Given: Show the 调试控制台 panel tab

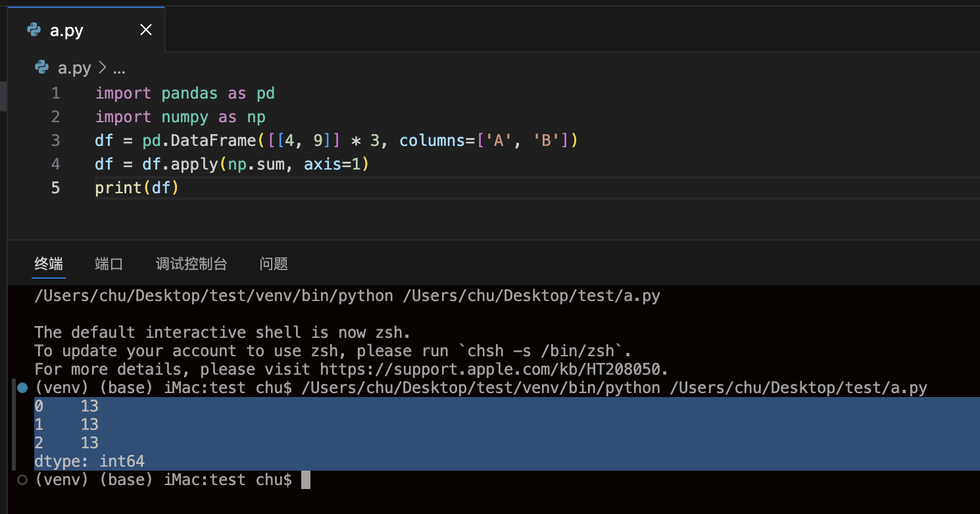Looking at the screenshot, I should [191, 264].
